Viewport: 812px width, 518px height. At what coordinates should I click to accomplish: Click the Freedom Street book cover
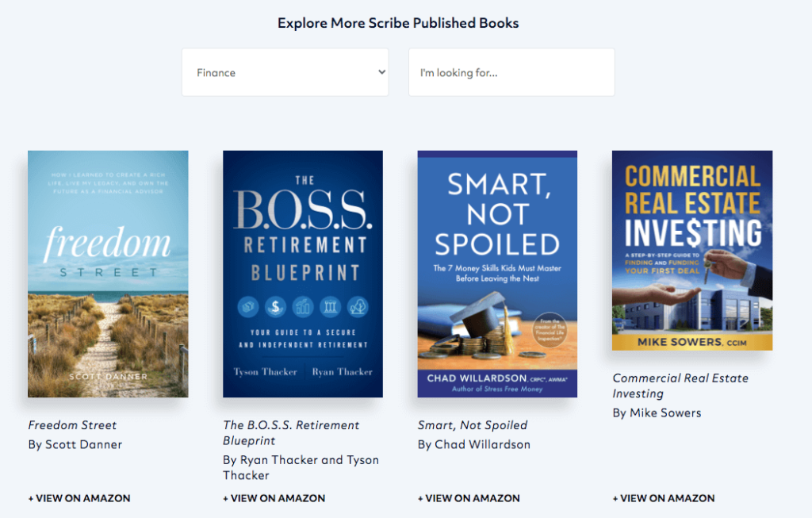108,274
